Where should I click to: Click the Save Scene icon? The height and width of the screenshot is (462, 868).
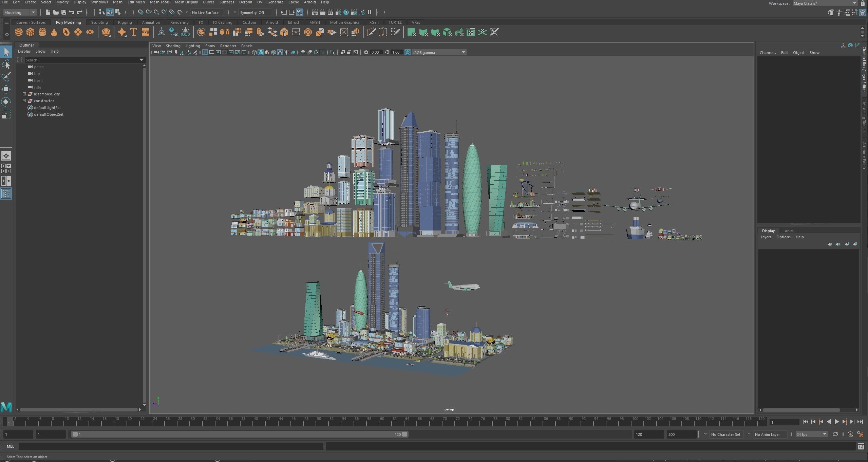[x=64, y=13]
